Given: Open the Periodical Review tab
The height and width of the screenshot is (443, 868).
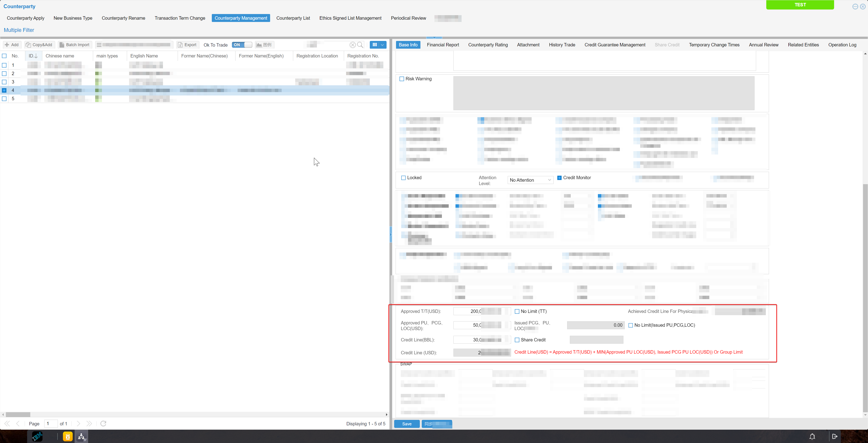Looking at the screenshot, I should (x=408, y=18).
